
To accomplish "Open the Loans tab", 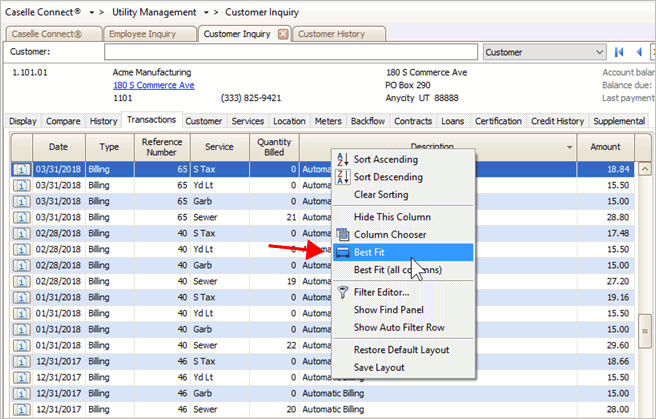I will (453, 121).
